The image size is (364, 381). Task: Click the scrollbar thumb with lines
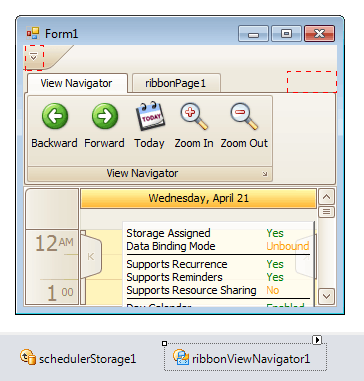(x=326, y=212)
